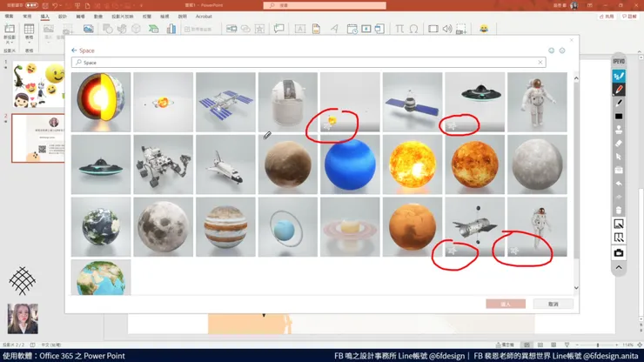Click the Shapes icon in the ribbon
Screen dimensions: 644x362
coord(108,29)
